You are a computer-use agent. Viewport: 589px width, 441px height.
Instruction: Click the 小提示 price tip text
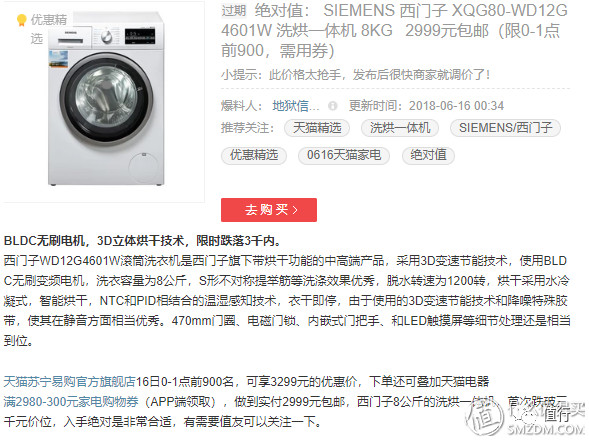point(356,75)
